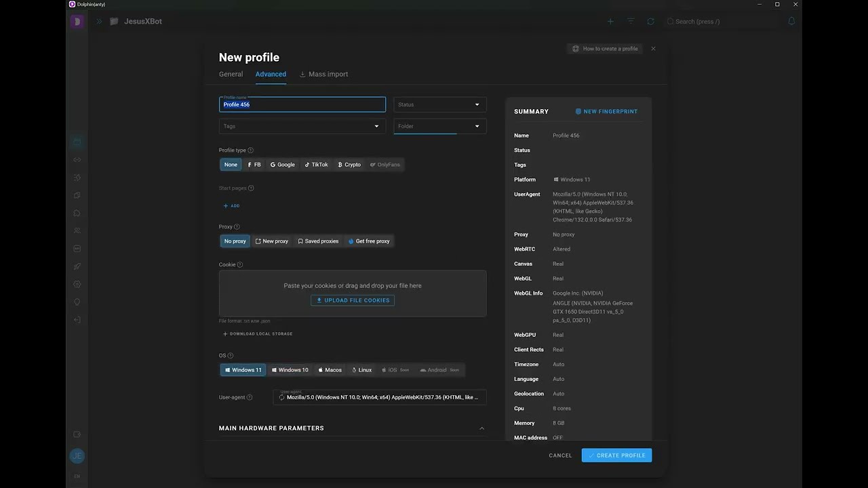Click '8 GB' Memory value in Summary
868x488 pixels.
tap(559, 424)
